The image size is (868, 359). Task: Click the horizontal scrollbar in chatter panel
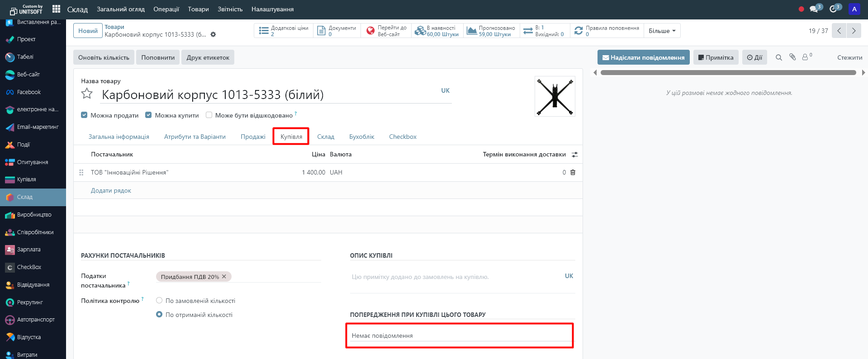pyautogui.click(x=728, y=72)
